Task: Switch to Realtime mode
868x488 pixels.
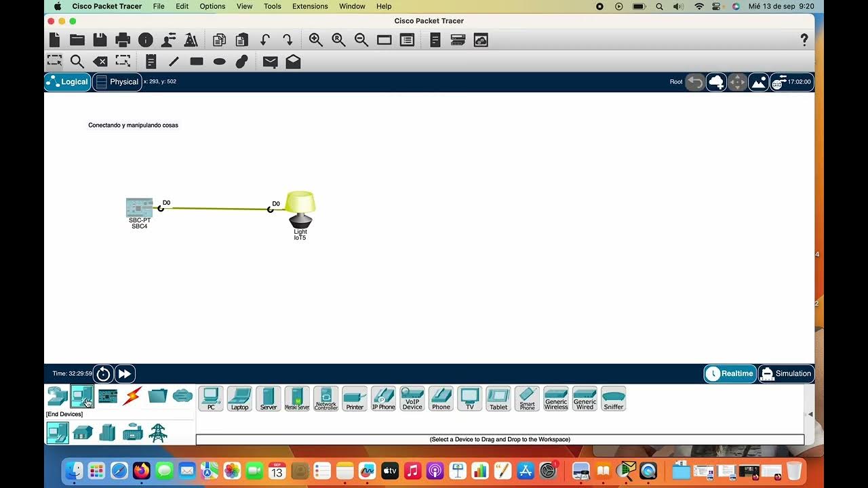Action: (x=730, y=373)
